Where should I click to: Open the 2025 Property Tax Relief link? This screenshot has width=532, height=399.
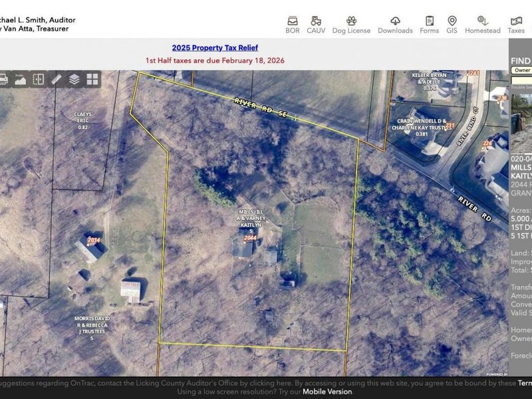(x=215, y=47)
